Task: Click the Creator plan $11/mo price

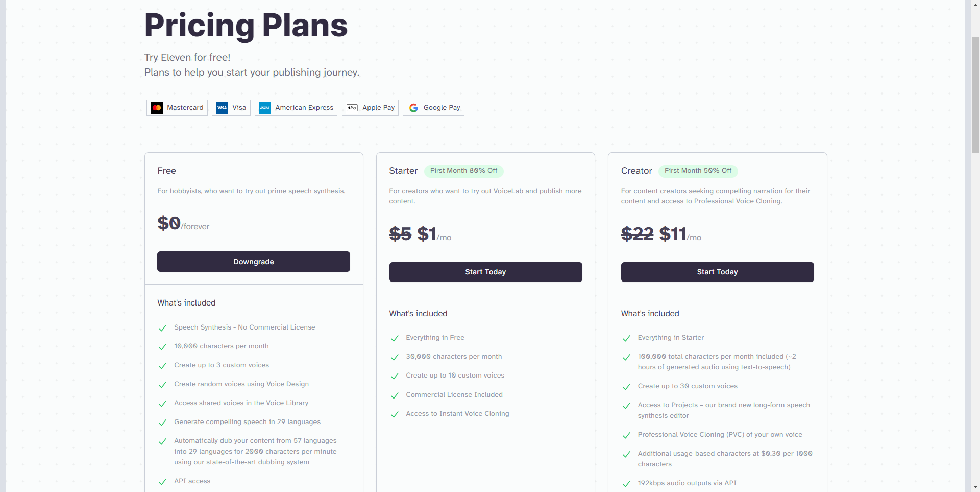Action: coord(680,235)
